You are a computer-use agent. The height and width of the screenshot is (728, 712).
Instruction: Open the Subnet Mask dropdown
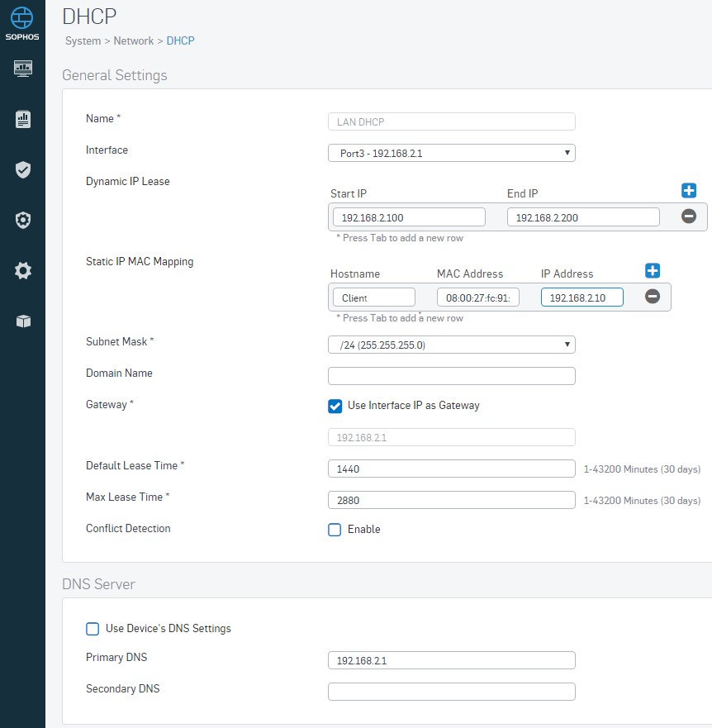pos(452,345)
